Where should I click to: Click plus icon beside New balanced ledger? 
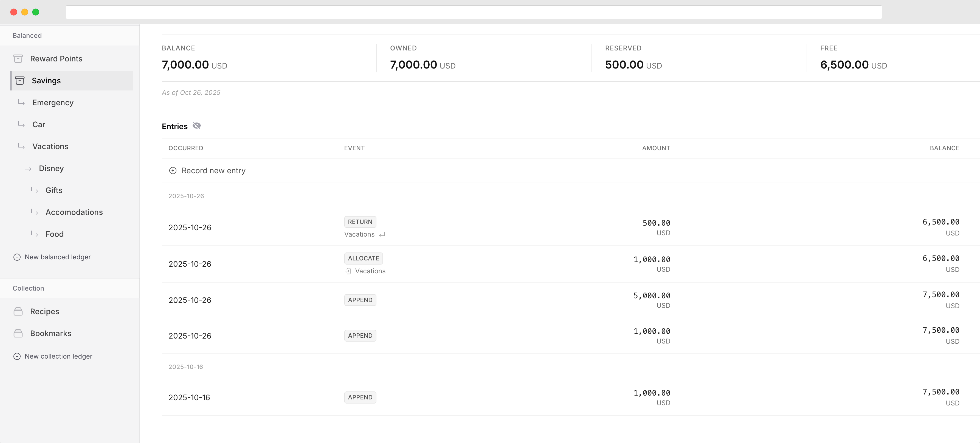[17, 257]
